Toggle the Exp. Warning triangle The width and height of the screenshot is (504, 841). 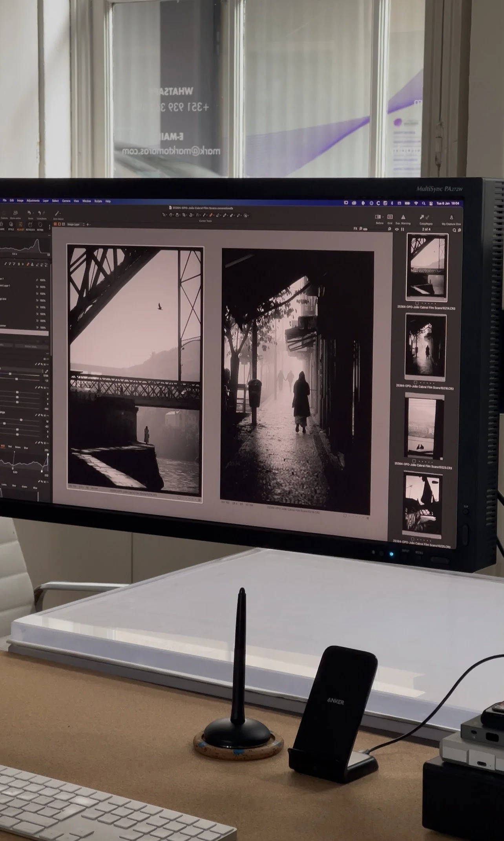[403, 217]
